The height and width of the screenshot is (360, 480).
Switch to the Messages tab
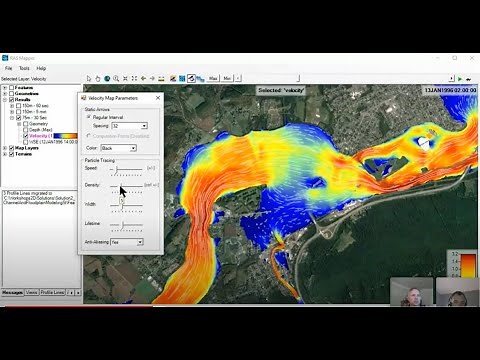click(13, 292)
